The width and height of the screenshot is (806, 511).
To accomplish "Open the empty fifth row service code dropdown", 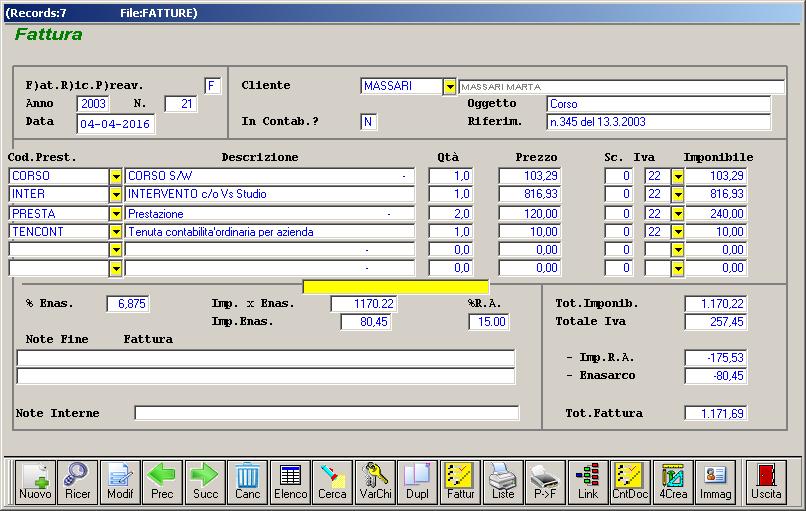I will click(x=116, y=250).
